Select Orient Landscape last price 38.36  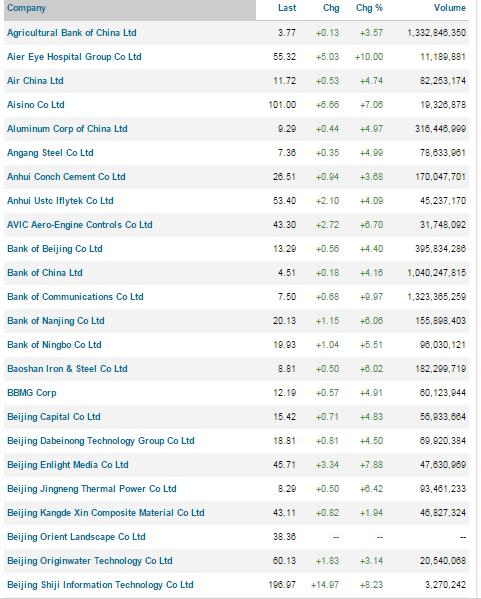[284, 537]
